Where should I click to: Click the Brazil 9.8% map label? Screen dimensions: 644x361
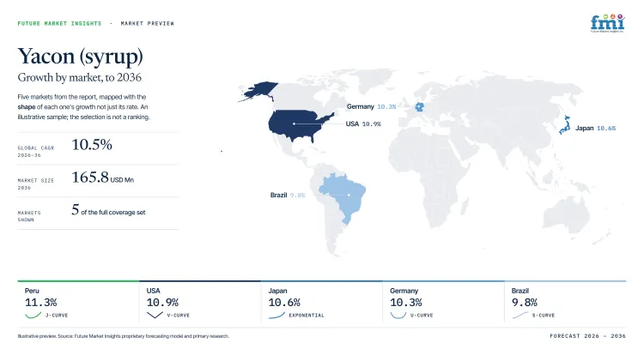[288, 195]
